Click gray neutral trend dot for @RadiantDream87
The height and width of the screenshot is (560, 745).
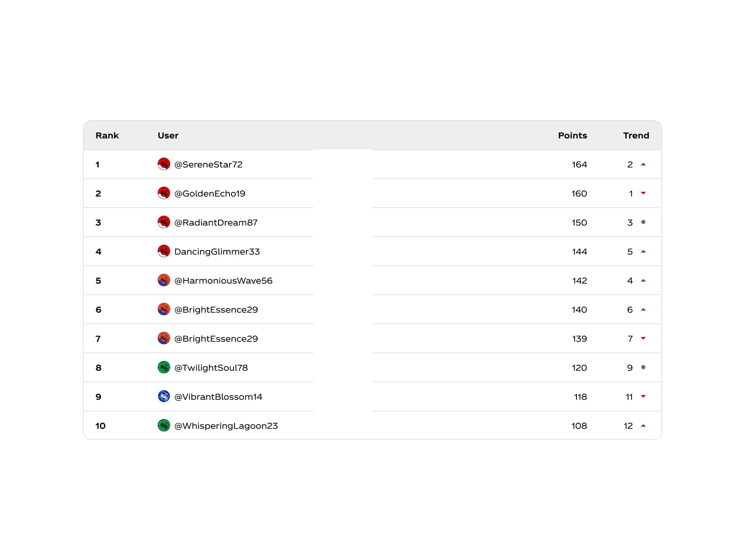point(643,222)
